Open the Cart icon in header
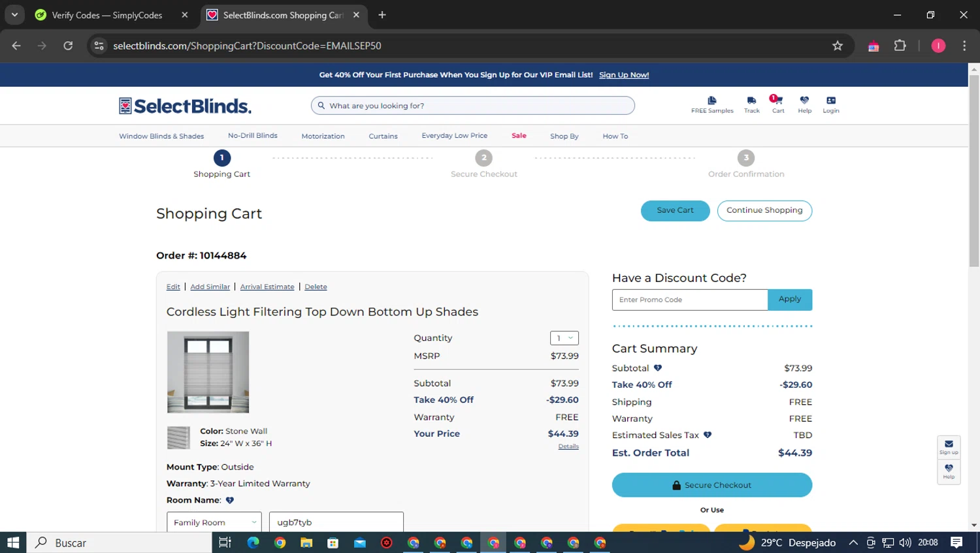980x553 pixels. (x=777, y=104)
